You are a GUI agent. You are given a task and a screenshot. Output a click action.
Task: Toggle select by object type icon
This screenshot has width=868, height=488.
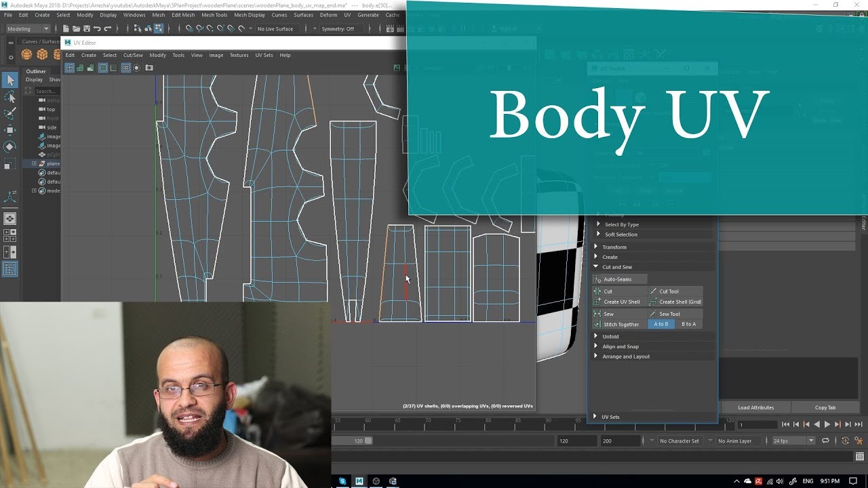click(148, 28)
